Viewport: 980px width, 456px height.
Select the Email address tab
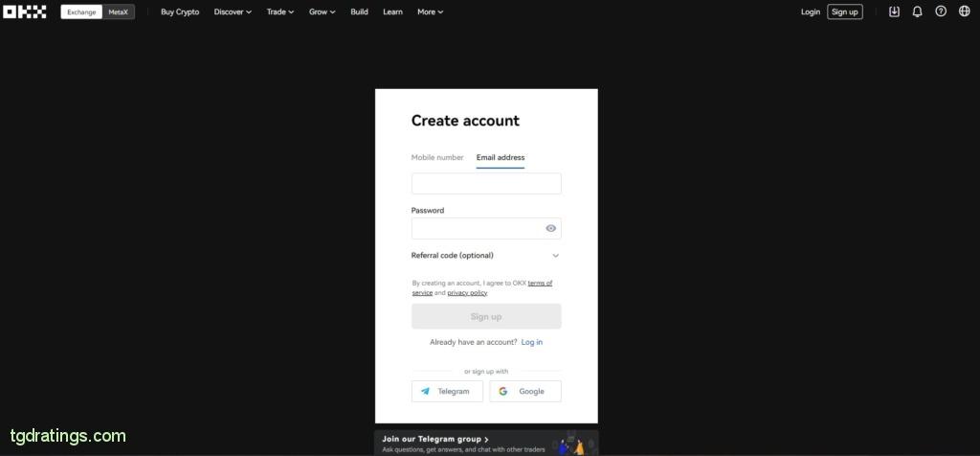coord(500,158)
